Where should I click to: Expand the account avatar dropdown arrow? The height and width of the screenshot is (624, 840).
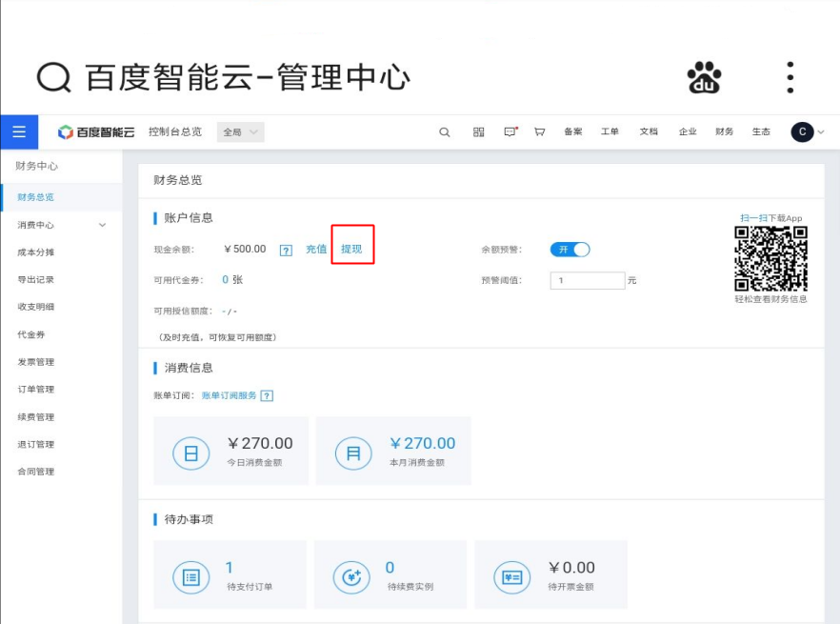point(821,131)
